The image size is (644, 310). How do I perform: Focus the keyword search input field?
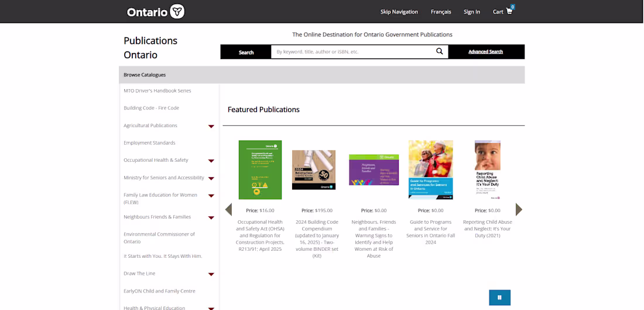pyautogui.click(x=353, y=52)
